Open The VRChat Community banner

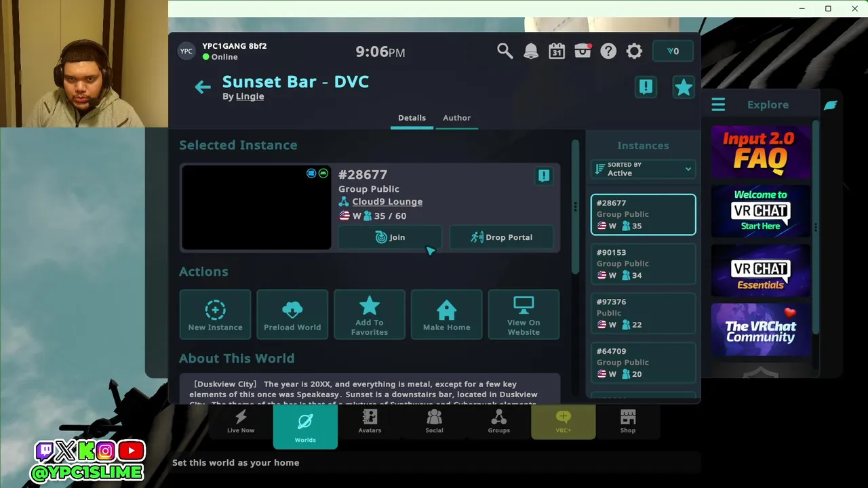(760, 330)
